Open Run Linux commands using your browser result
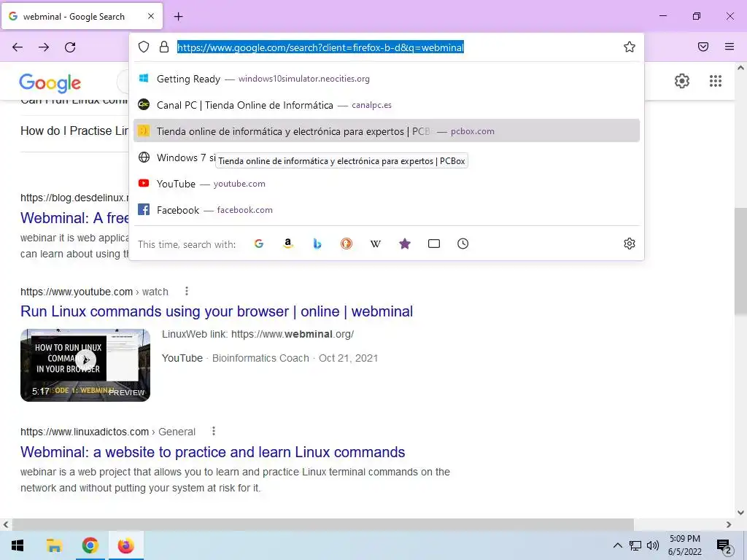The image size is (747, 560). 217,311
